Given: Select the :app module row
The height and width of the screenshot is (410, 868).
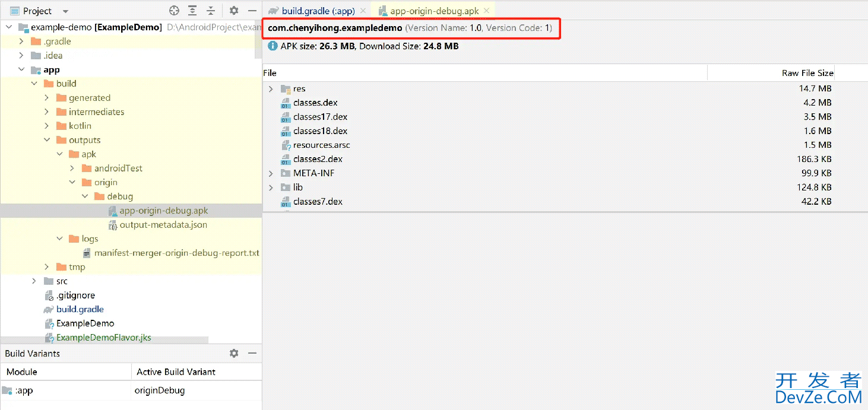Looking at the screenshot, I should [65, 390].
